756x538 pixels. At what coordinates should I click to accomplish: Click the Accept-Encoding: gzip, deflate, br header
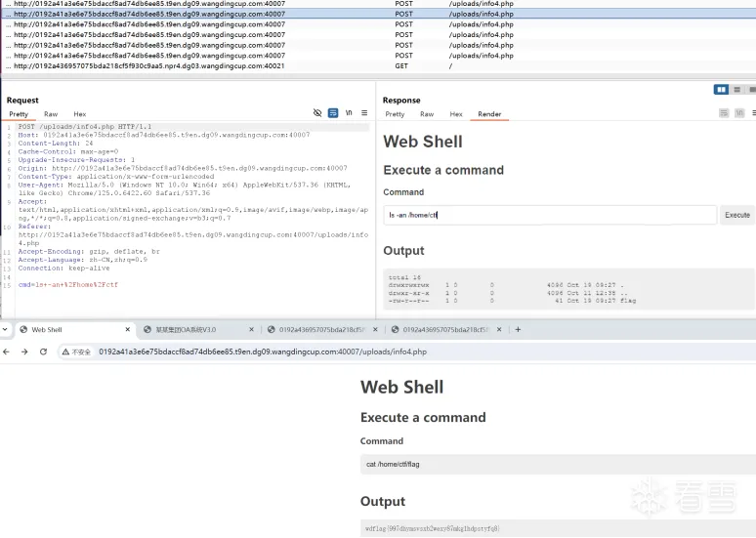89,252
